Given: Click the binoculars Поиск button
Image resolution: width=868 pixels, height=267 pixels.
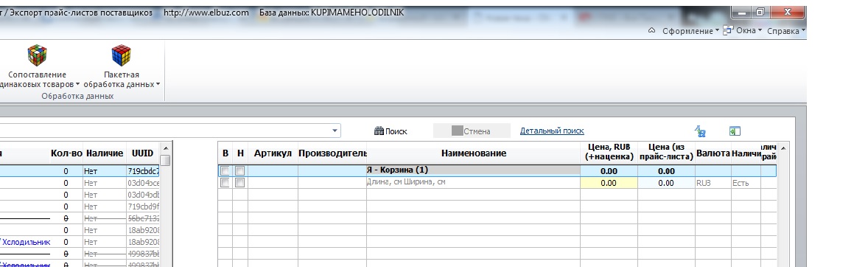Looking at the screenshot, I should point(391,131).
